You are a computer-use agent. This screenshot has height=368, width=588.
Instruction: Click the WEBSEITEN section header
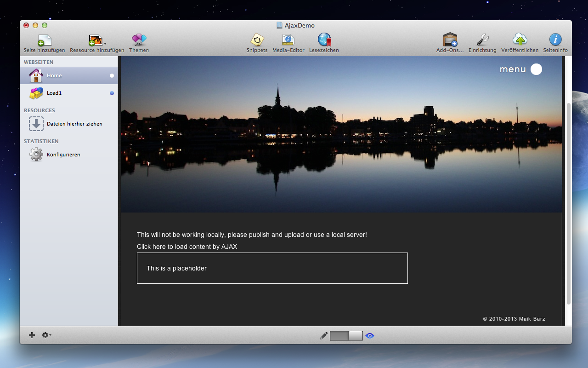[x=39, y=62]
